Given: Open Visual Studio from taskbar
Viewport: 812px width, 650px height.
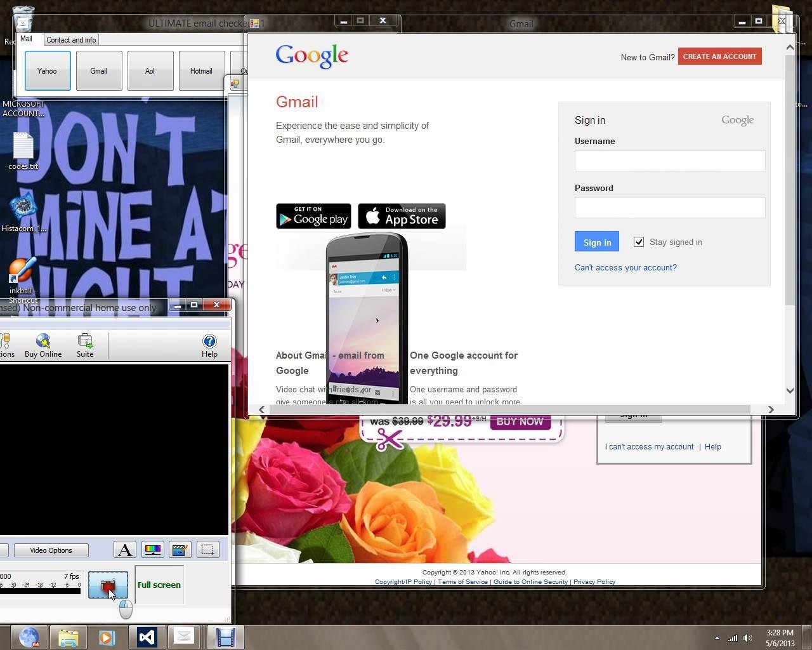Looking at the screenshot, I should pyautogui.click(x=146, y=637).
